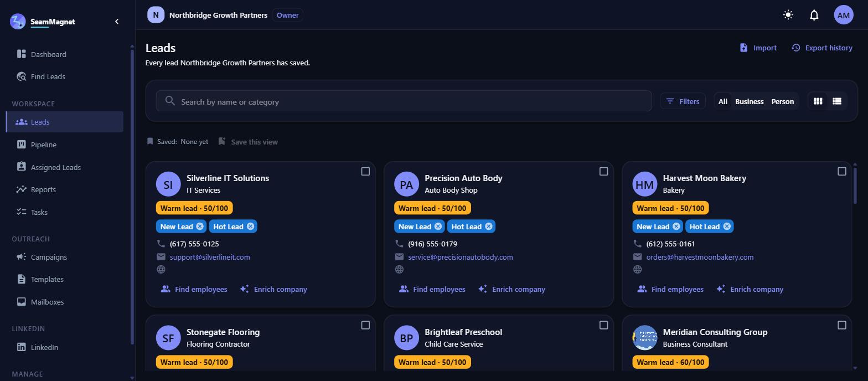Enrich company for Silverline IT Solutions
The image size is (868, 381).
[273, 289]
